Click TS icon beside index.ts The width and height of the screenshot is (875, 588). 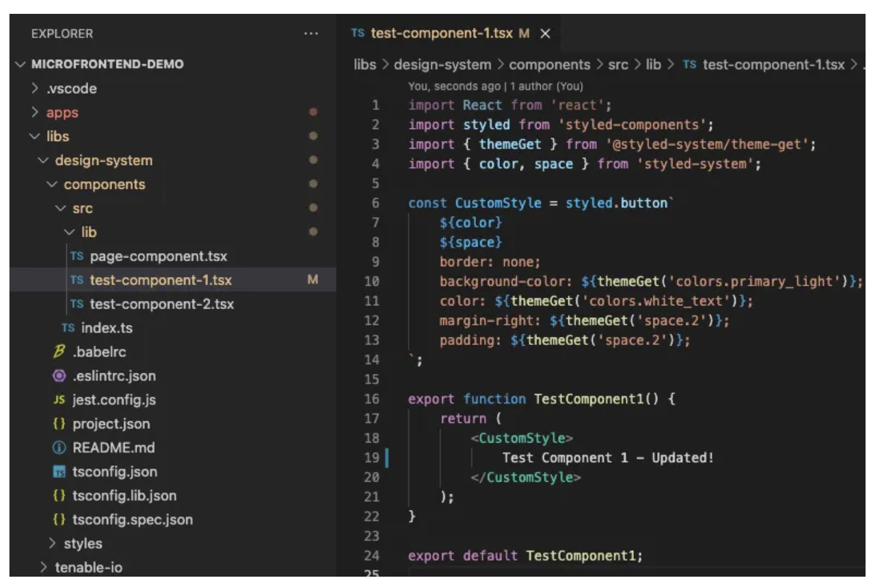[68, 328]
